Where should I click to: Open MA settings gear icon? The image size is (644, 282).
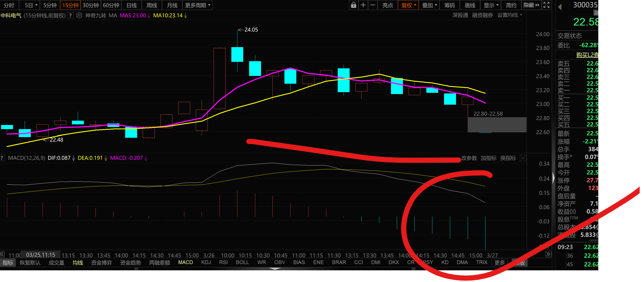coord(79,16)
